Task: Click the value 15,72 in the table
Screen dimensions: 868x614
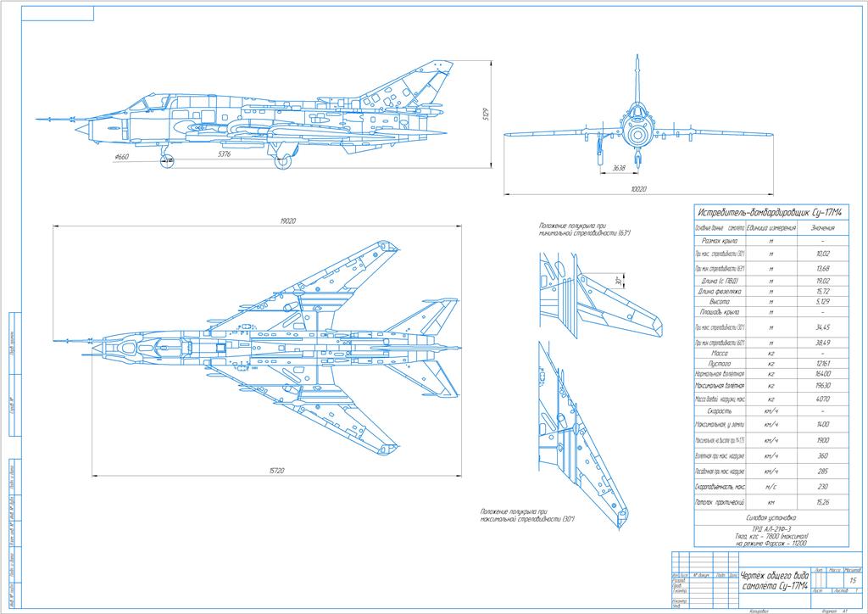Action: point(823,291)
